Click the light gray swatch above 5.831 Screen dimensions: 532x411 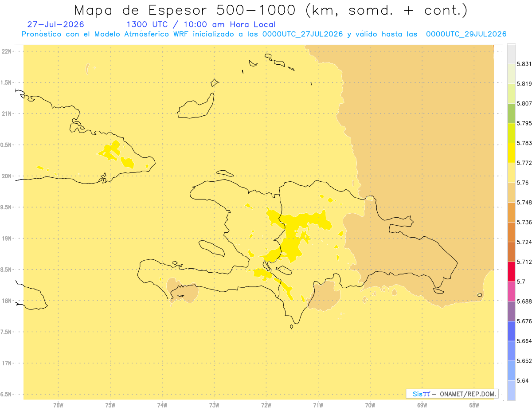tap(511, 54)
